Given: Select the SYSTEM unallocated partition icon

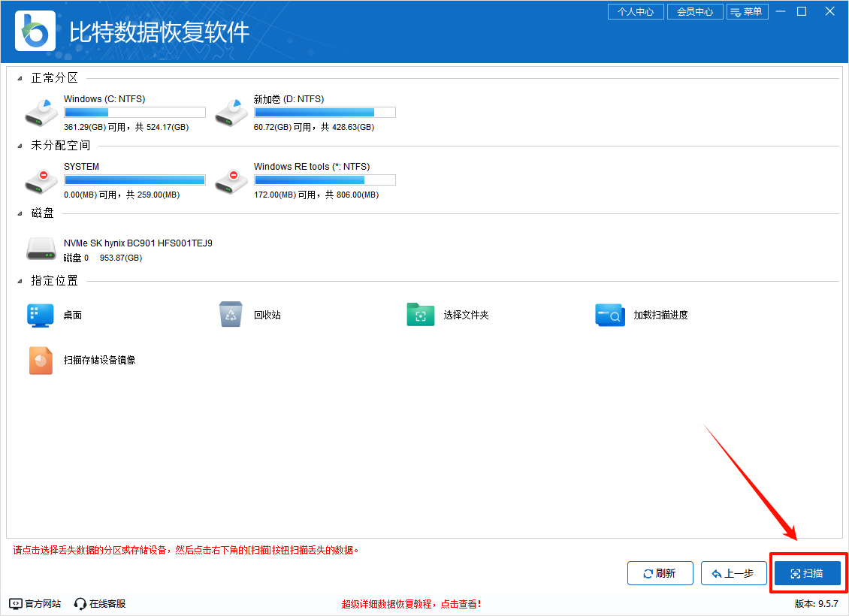Looking at the screenshot, I should coord(41,179).
